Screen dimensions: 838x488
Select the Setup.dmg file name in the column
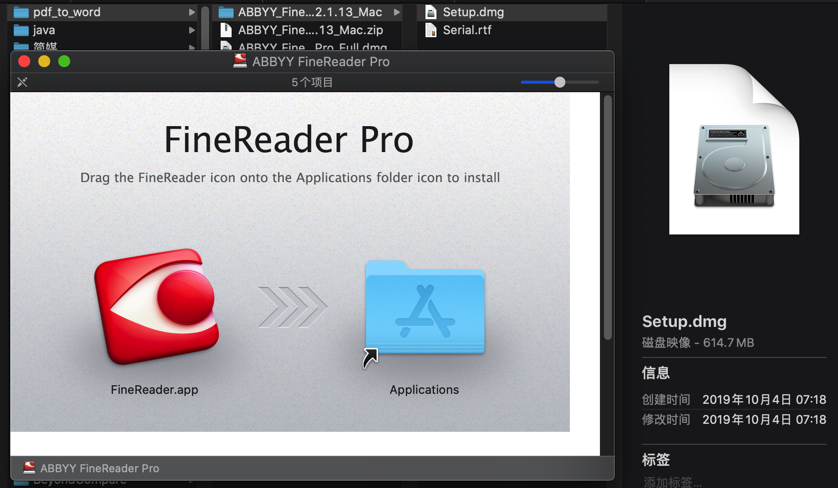[x=473, y=12]
